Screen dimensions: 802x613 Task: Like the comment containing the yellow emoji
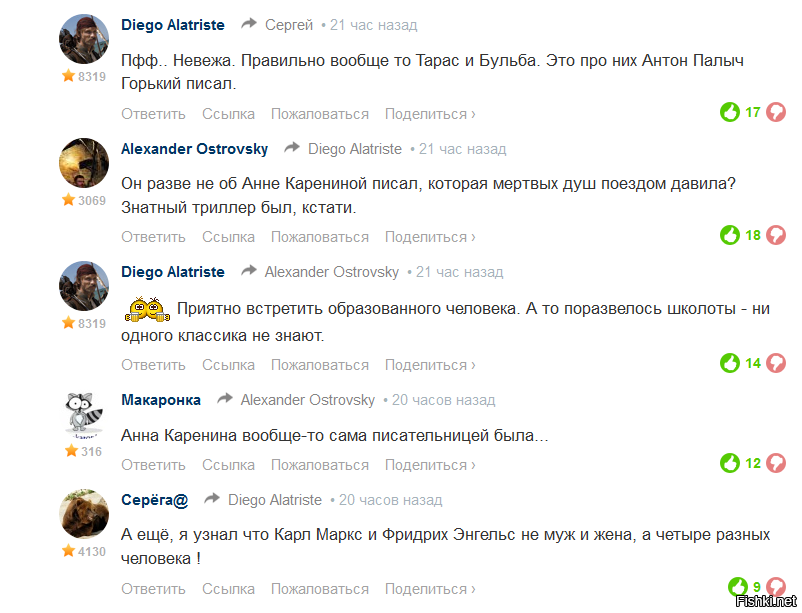(x=731, y=363)
